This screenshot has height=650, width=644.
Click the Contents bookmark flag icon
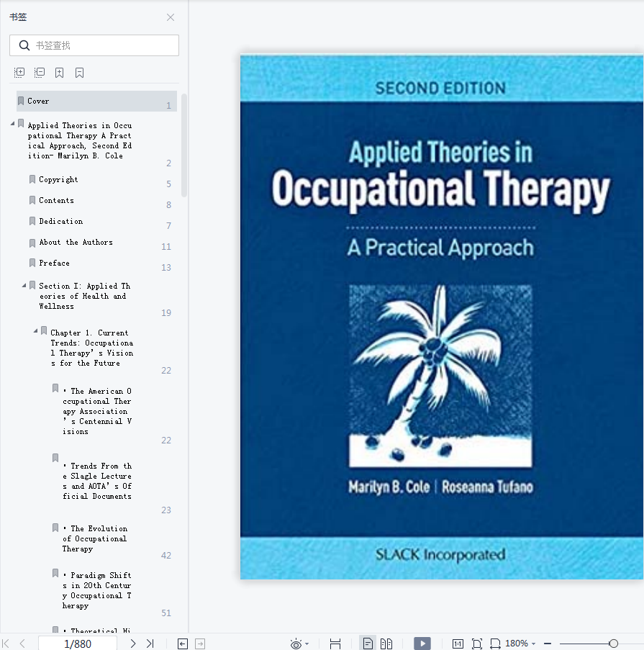(x=32, y=200)
